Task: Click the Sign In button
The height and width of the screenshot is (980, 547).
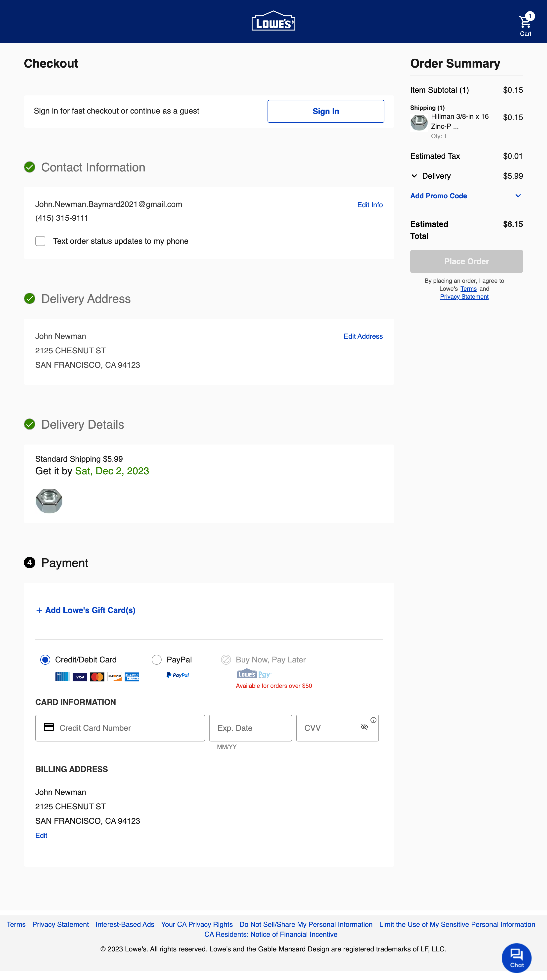Action: tap(325, 111)
